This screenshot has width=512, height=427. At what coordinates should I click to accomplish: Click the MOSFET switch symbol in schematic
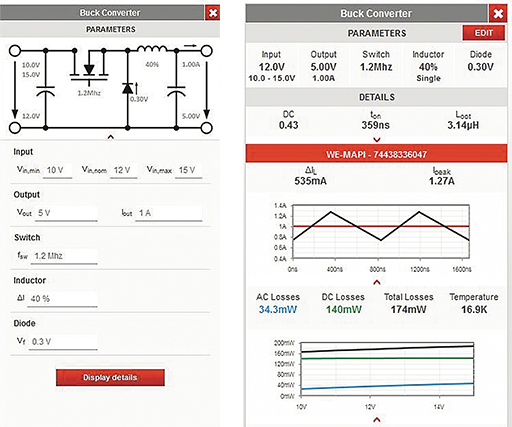click(89, 67)
